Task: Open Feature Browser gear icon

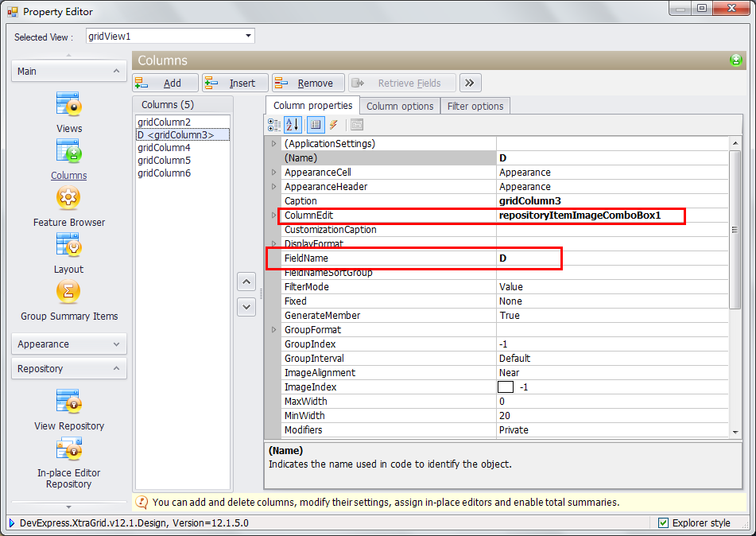Action: tap(68, 198)
